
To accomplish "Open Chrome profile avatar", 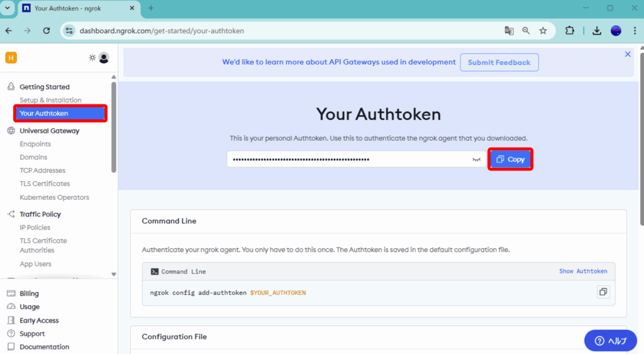I will pyautogui.click(x=616, y=31).
